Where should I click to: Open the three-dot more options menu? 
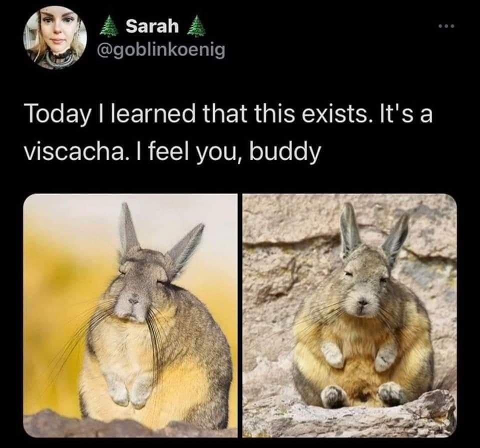click(x=446, y=26)
